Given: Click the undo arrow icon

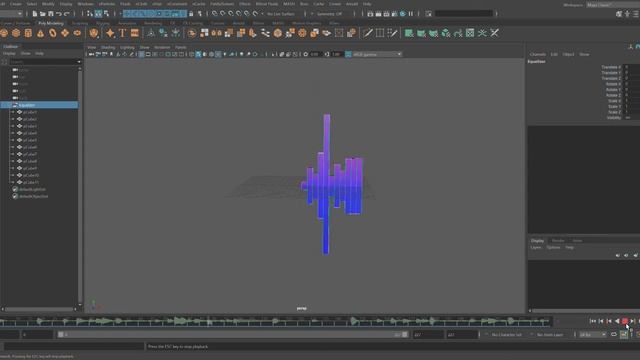Looking at the screenshot, I should pos(59,13).
